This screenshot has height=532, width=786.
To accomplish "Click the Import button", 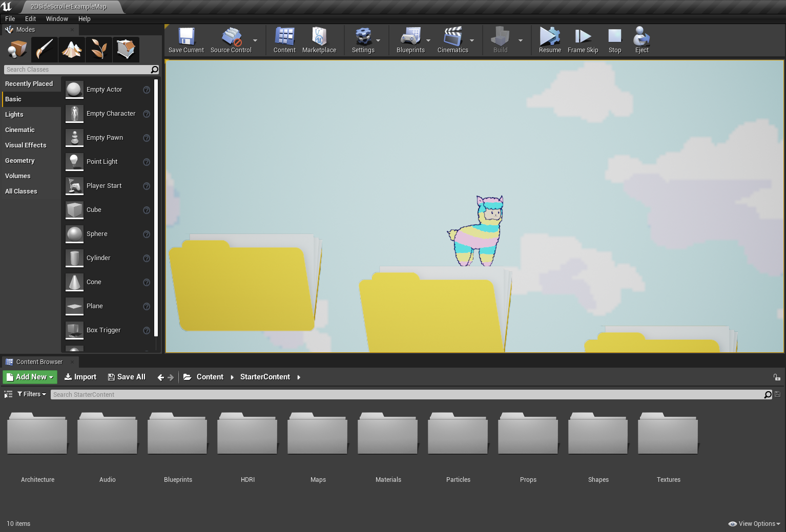I will [80, 377].
